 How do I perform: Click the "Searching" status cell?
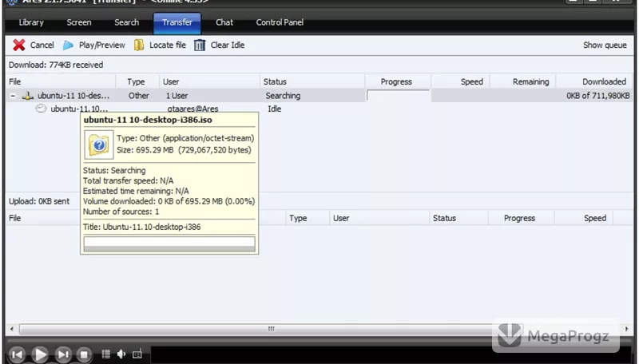(x=283, y=96)
